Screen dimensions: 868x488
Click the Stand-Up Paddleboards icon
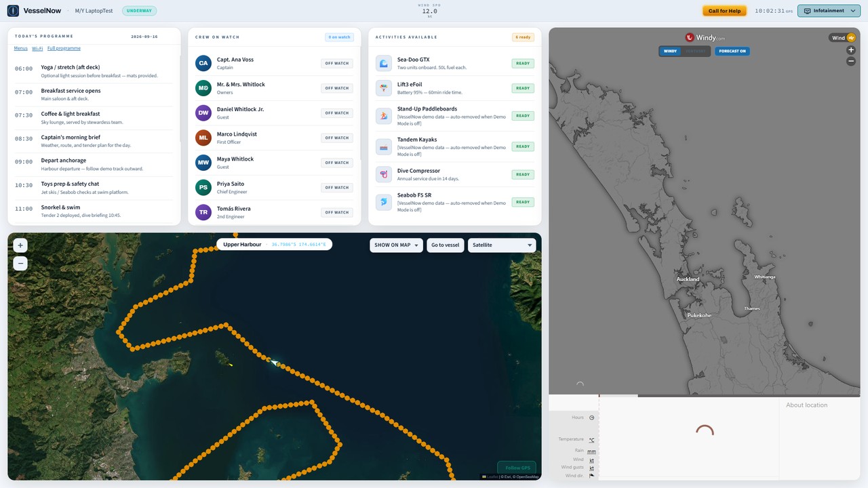pyautogui.click(x=384, y=116)
